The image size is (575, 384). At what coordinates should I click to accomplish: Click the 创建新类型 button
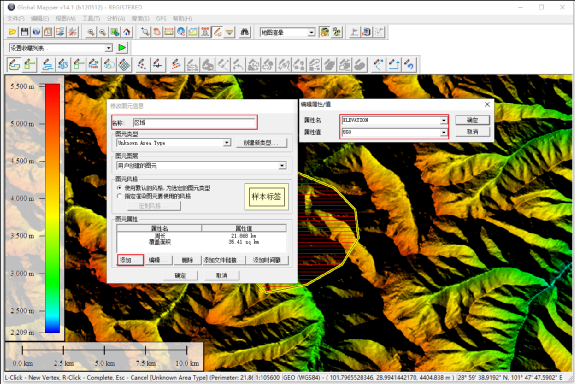click(x=261, y=143)
